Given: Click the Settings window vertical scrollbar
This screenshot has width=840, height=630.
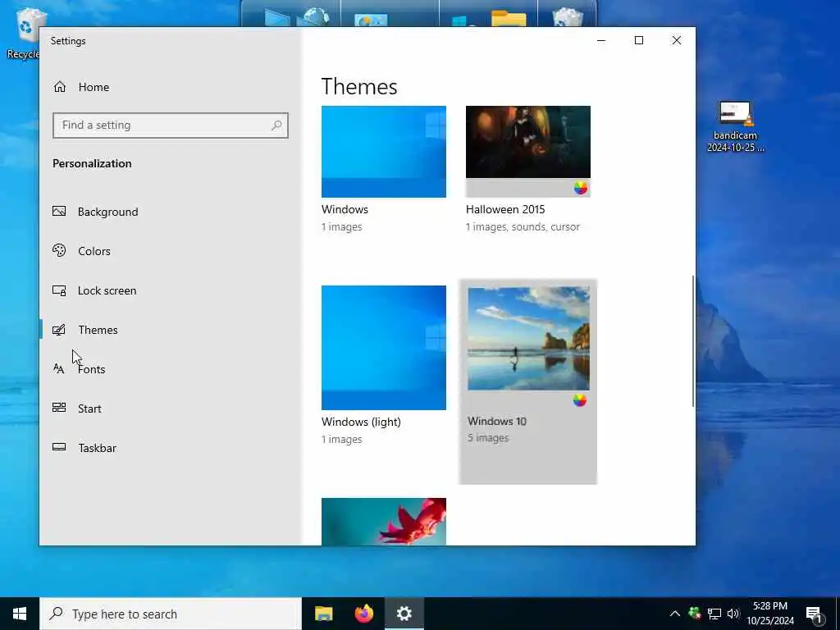Looking at the screenshot, I should [693, 341].
